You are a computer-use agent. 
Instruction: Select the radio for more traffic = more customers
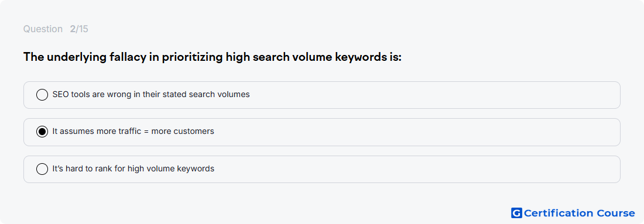click(x=42, y=132)
